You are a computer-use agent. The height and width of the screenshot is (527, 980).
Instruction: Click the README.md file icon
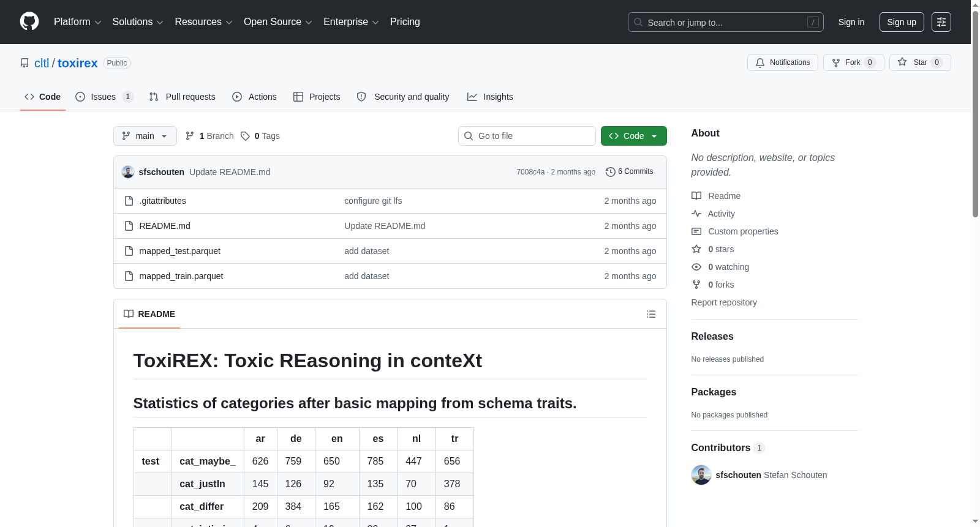coord(129,226)
